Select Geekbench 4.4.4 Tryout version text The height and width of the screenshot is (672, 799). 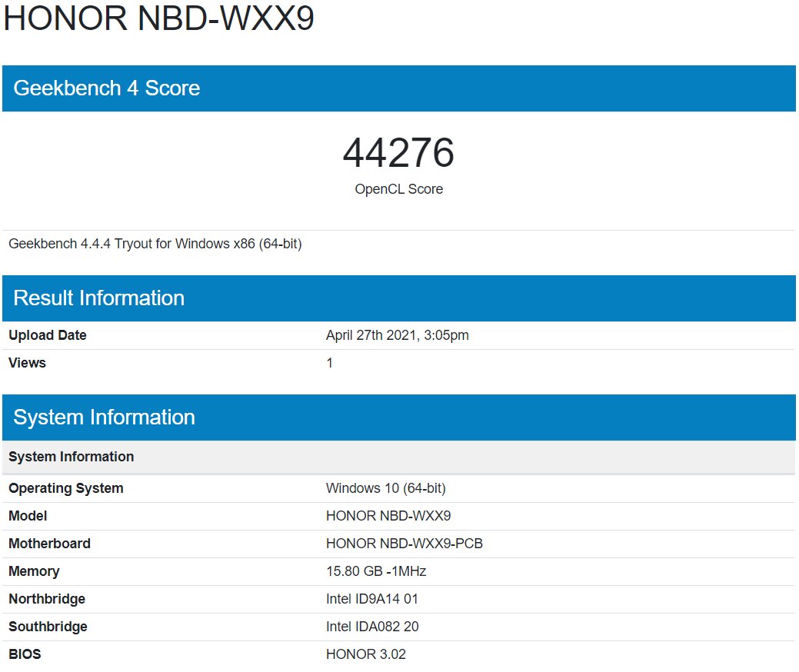[155, 244]
